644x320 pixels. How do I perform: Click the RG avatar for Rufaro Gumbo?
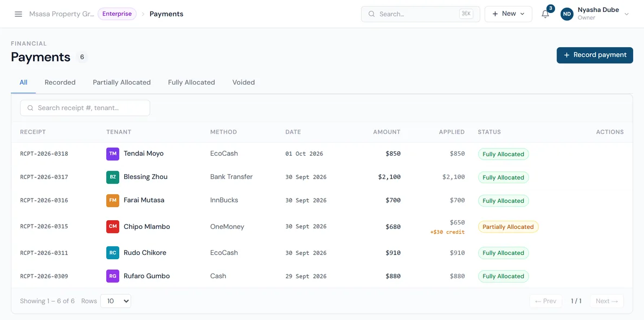[113, 276]
